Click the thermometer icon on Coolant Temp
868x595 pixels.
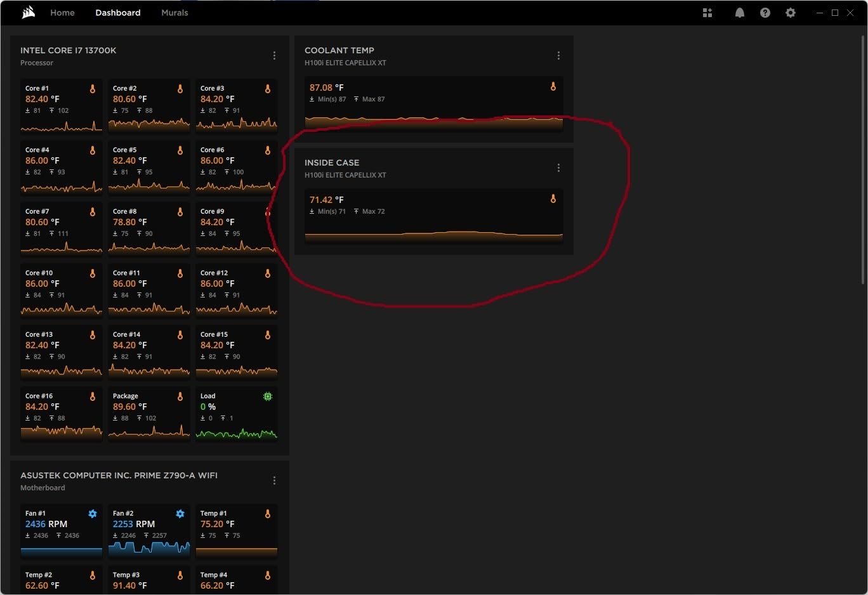coord(553,86)
